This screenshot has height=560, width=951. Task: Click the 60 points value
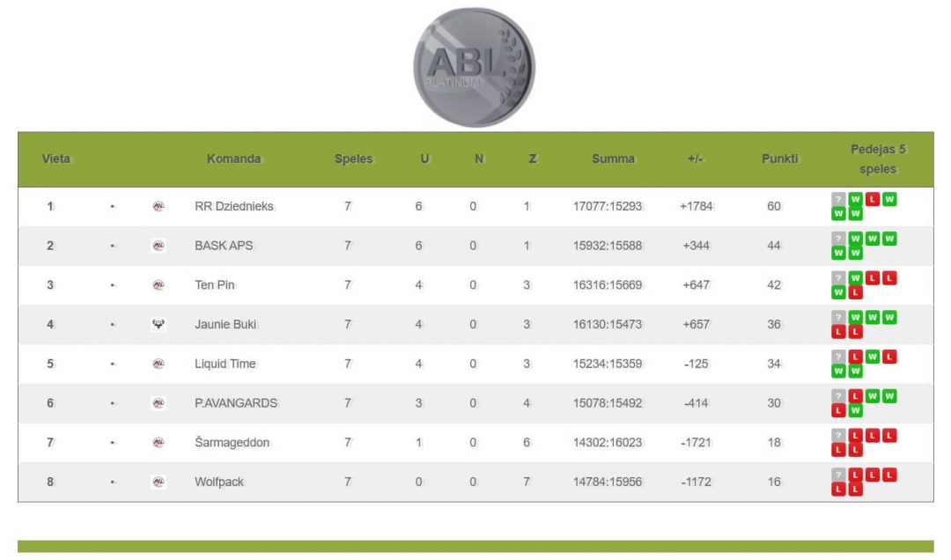tap(774, 206)
